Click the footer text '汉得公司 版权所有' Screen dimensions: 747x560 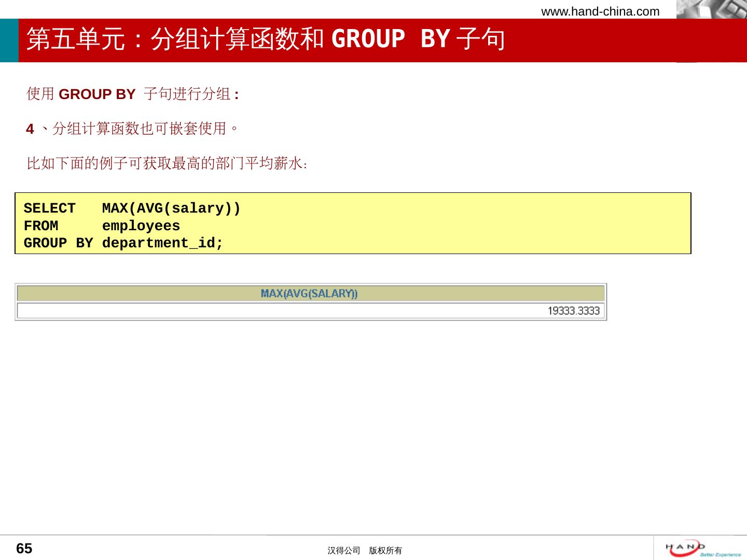tap(365, 551)
